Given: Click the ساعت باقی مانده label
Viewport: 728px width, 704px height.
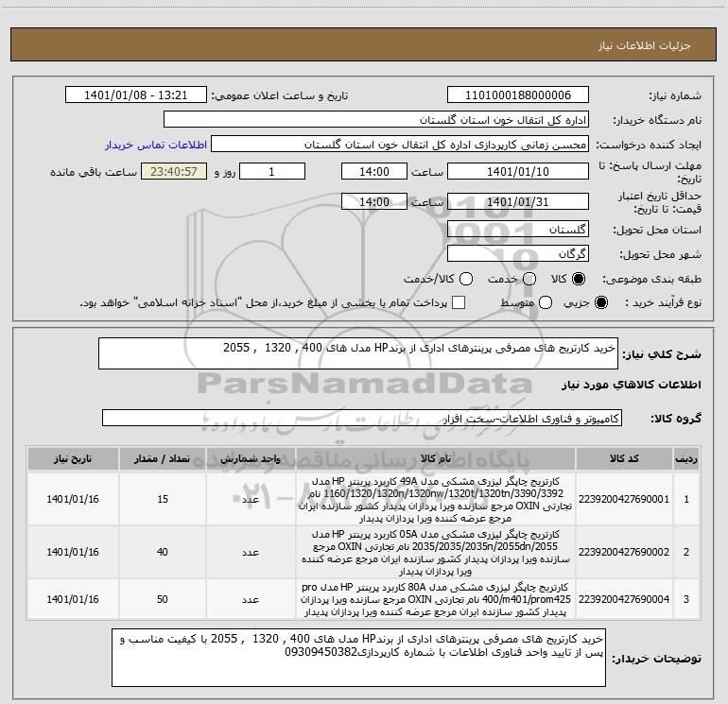Looking at the screenshot, I should [x=94, y=172].
